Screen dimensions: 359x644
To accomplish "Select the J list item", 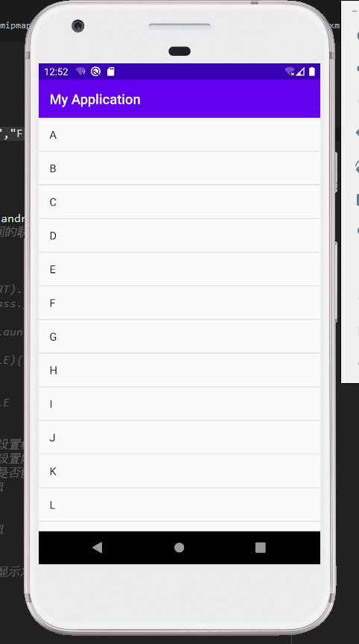I will 179,438.
